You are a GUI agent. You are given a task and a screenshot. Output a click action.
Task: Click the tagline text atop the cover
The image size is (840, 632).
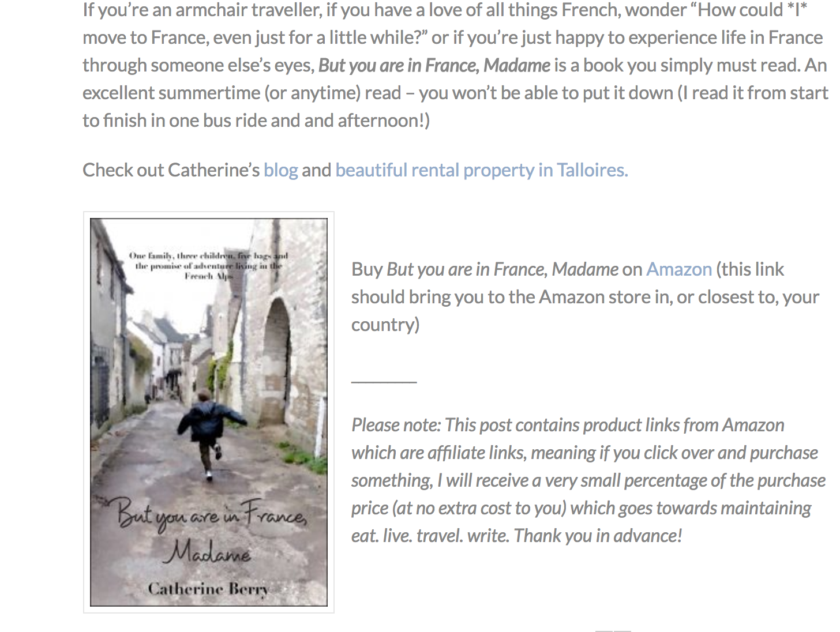208,265
